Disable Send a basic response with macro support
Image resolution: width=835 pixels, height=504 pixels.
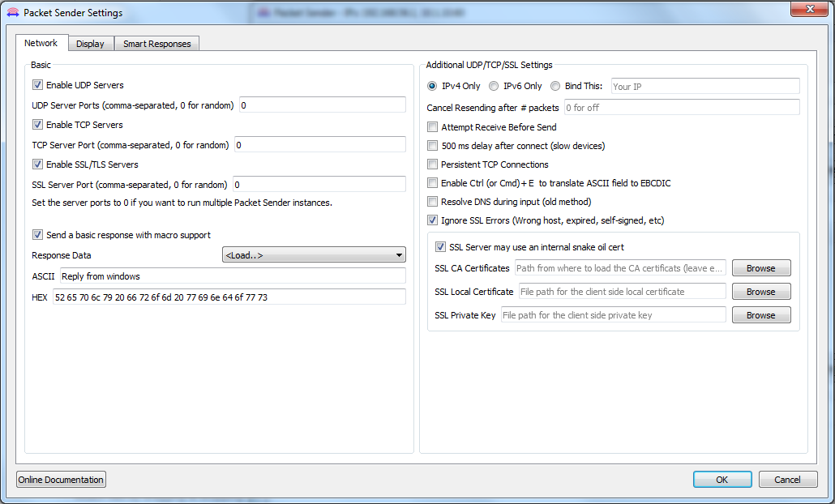[x=37, y=234]
